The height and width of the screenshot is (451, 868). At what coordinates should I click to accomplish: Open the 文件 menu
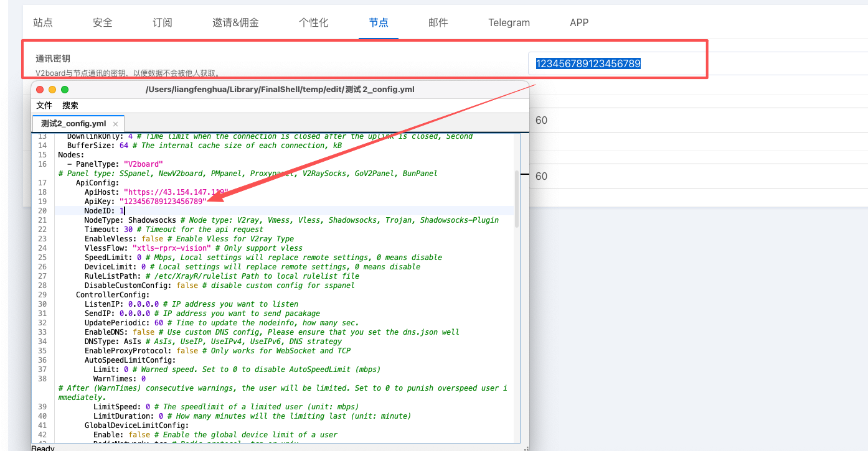point(44,105)
